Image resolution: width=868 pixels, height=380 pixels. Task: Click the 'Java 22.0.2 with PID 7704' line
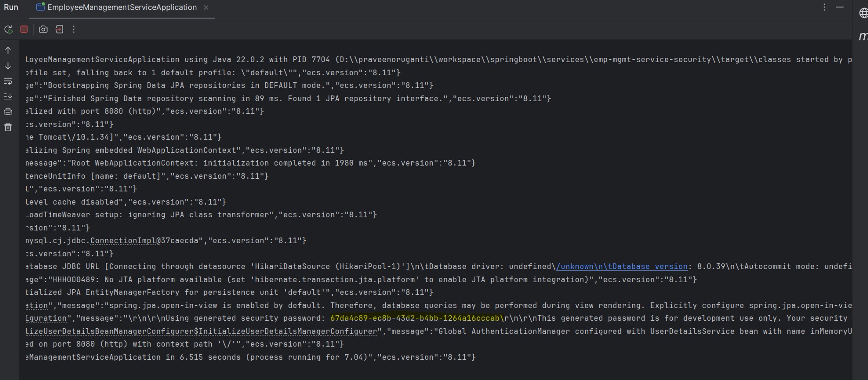pos(438,60)
